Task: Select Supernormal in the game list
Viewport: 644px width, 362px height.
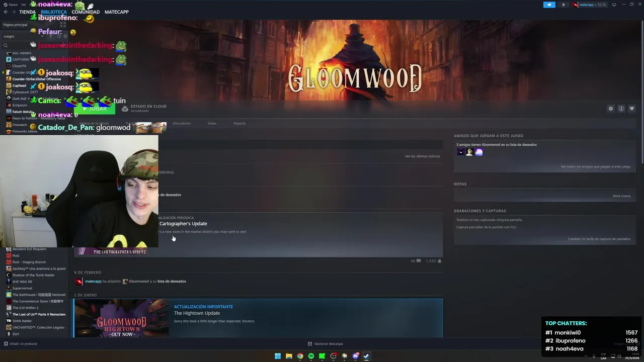Action: 22,288
